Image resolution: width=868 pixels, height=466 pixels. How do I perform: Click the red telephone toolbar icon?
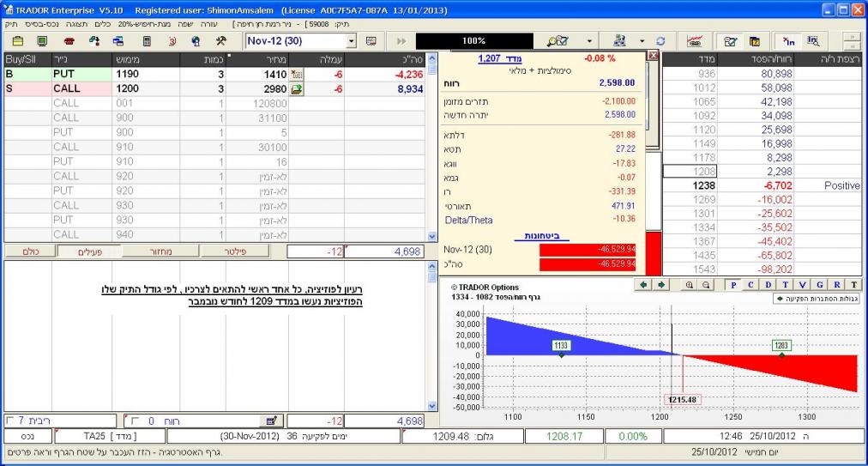click(x=69, y=41)
